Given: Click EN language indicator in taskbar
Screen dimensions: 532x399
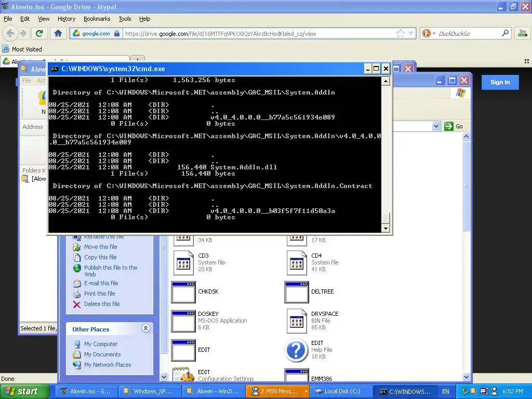Looking at the screenshot, I should tap(445, 391).
